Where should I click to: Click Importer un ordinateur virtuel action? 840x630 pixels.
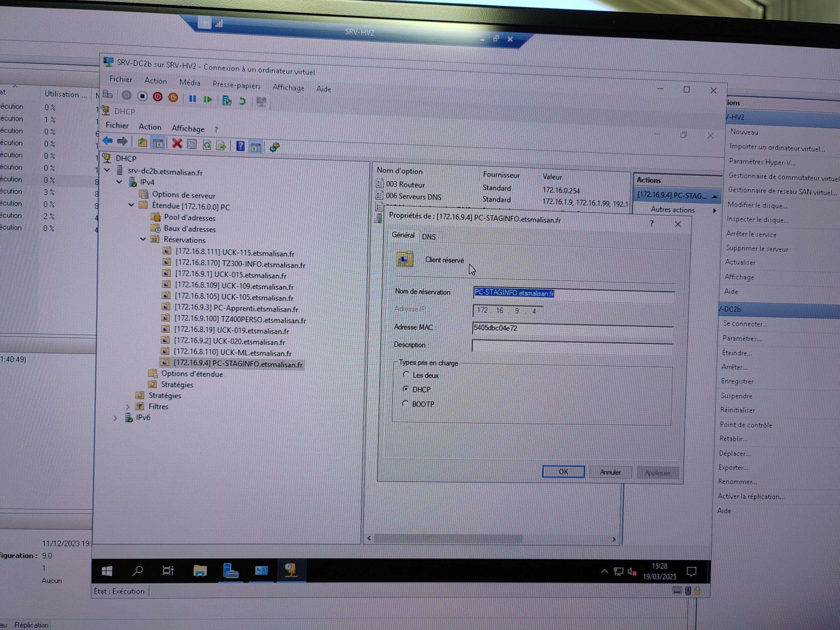(x=777, y=148)
